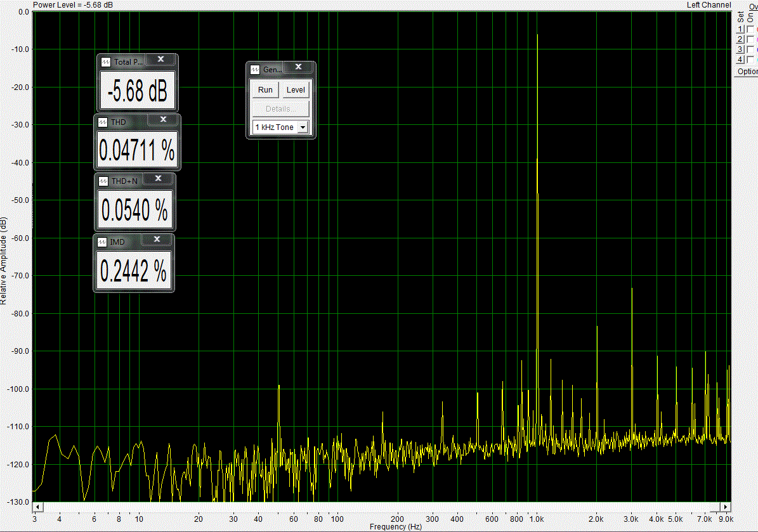The image size is (758, 532).
Task: Click the Set overlay 2 button
Action: pyautogui.click(x=740, y=39)
